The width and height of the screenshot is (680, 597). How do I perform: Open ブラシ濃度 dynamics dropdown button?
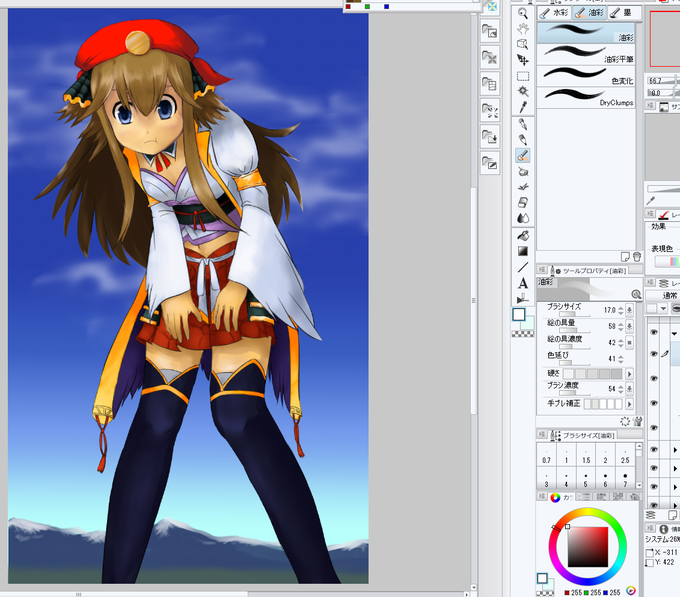coord(630,389)
